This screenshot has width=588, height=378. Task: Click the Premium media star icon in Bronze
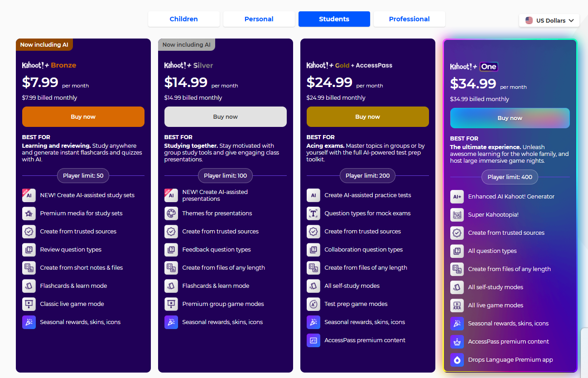[29, 213]
